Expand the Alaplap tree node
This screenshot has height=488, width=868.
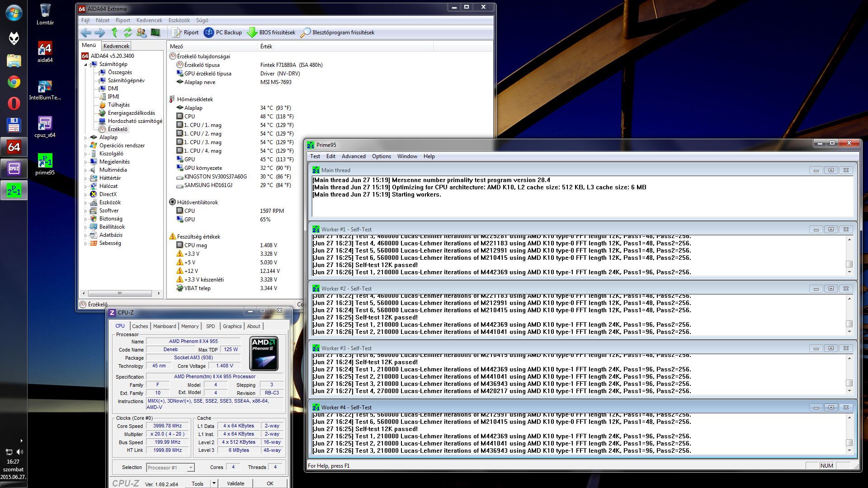coord(85,138)
